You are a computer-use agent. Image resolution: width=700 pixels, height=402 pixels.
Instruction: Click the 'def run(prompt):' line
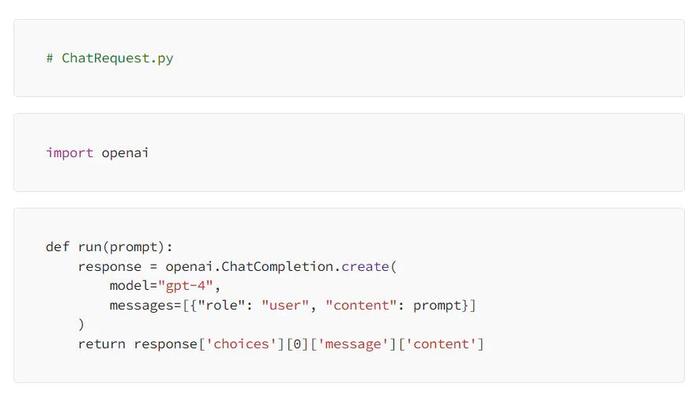click(x=109, y=247)
